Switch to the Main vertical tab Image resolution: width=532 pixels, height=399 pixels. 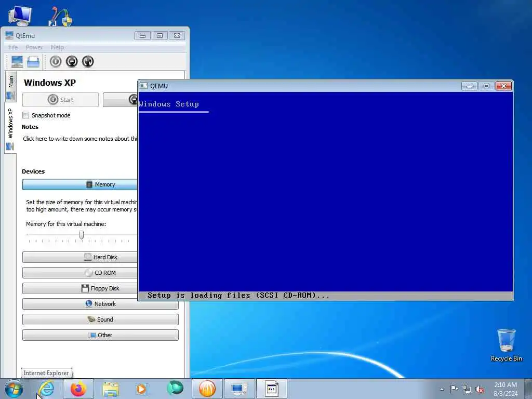tap(10, 87)
